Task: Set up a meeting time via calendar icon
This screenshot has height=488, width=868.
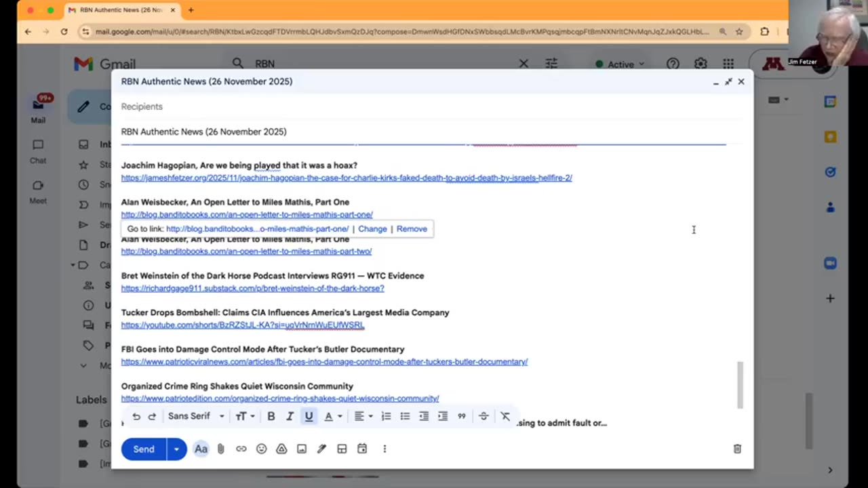Action: pyautogui.click(x=362, y=449)
